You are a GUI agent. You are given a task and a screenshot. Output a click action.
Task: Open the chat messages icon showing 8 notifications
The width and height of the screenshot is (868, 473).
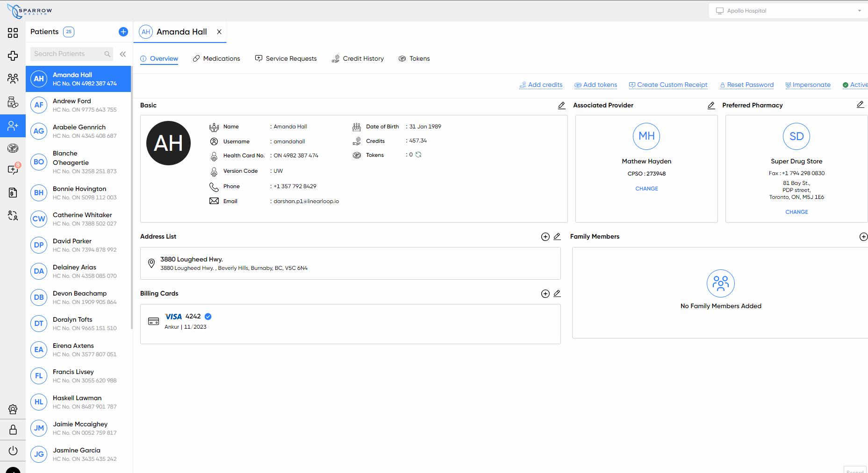(x=13, y=169)
